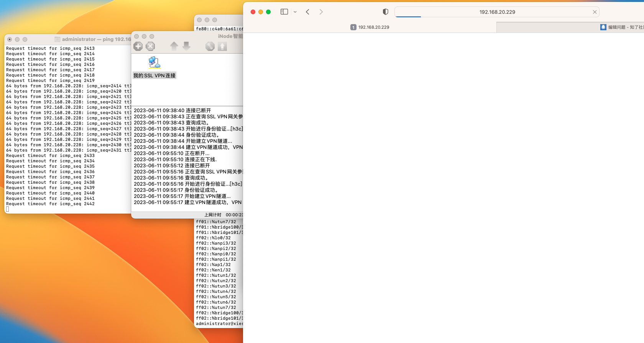644x343 pixels.
Task: Click the Safari address bar showing 192.168.20.229
Action: [x=497, y=12]
